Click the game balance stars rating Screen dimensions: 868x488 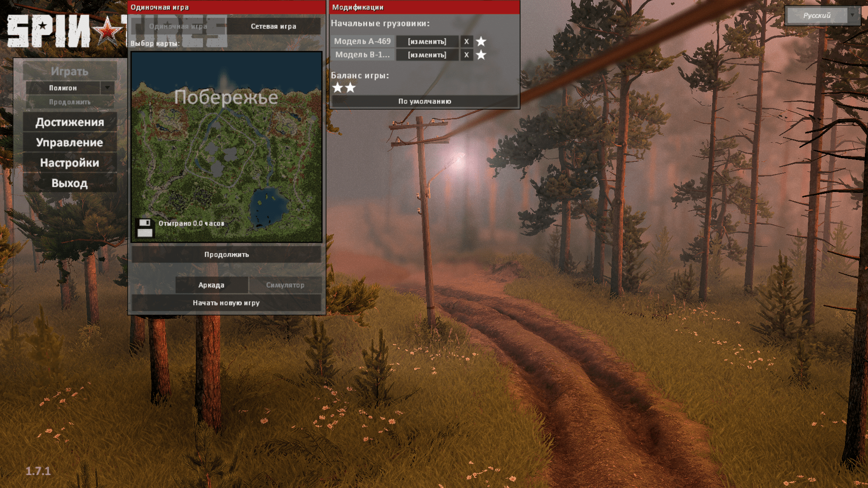tap(344, 87)
